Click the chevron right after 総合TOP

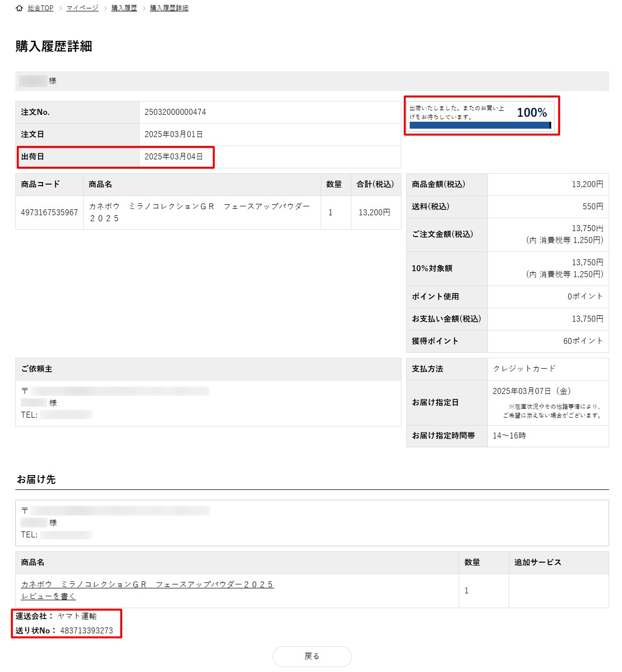(60, 8)
